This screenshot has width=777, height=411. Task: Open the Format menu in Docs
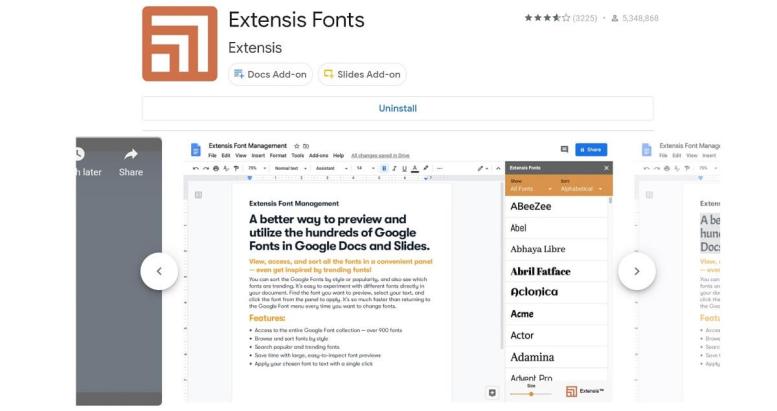pos(278,155)
